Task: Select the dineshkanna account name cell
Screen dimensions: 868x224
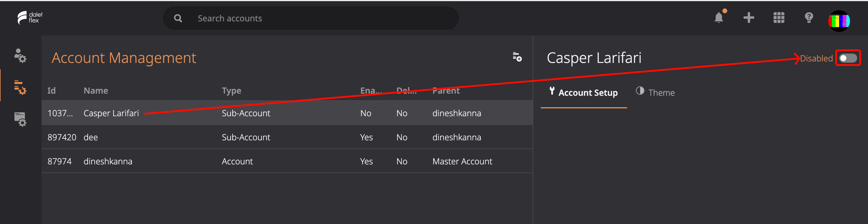Action: [x=108, y=161]
